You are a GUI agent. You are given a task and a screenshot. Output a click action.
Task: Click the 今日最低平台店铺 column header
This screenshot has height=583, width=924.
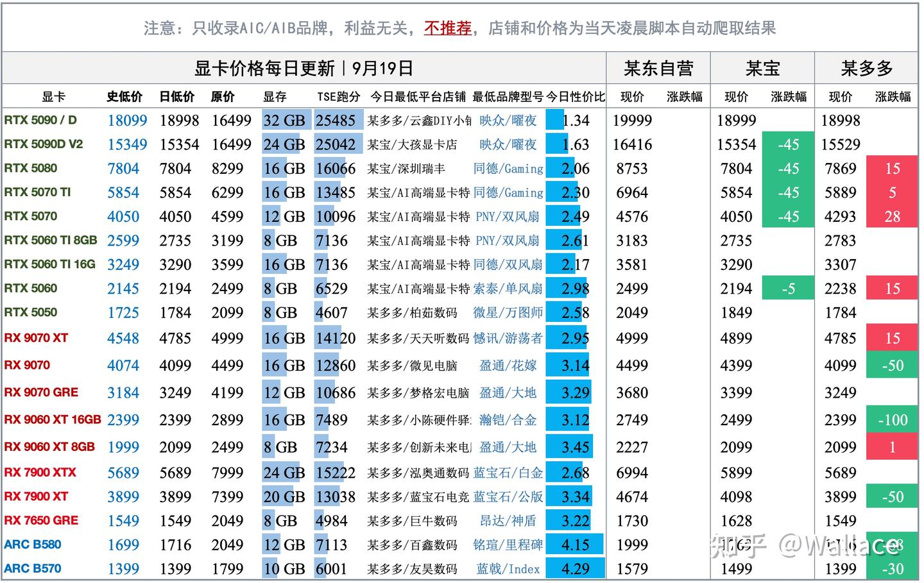coord(418,97)
